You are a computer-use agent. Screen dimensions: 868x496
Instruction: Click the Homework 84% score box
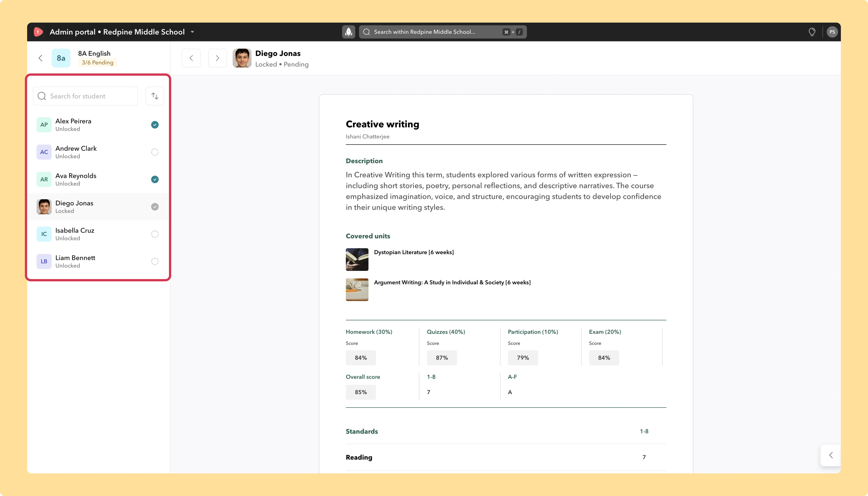click(361, 358)
